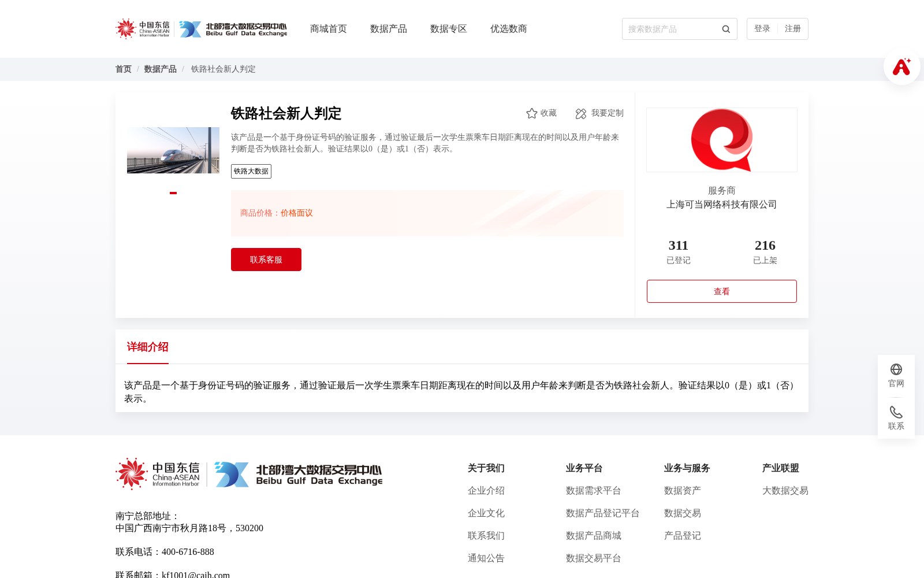Open 数据产品 navigation menu
This screenshot has width=924, height=578.
click(x=389, y=29)
